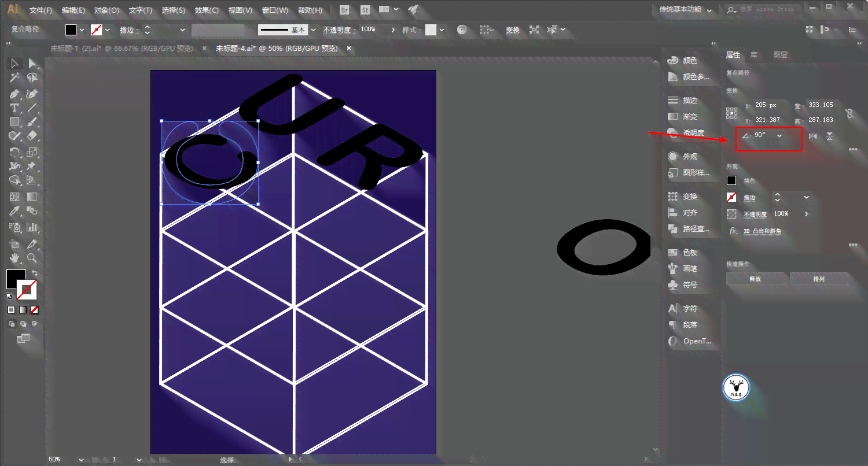Click stroke none swatch in properties appearance
The width and height of the screenshot is (868, 466).
coord(732,197)
